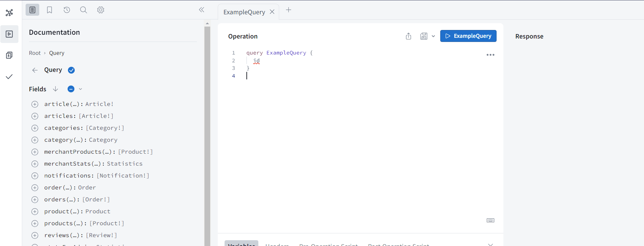644x246 pixels.
Task: Deselect all fields with blue minus button
Action: coord(71,89)
